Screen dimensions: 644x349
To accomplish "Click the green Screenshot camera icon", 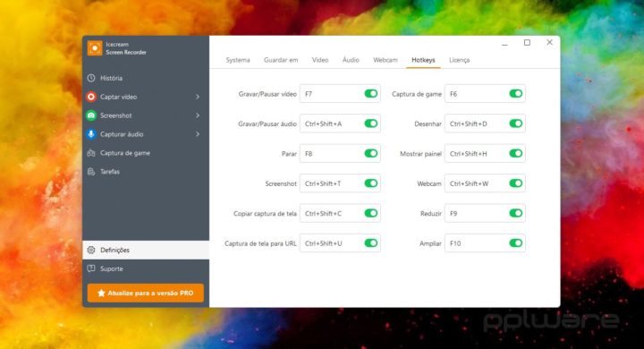I will [91, 115].
